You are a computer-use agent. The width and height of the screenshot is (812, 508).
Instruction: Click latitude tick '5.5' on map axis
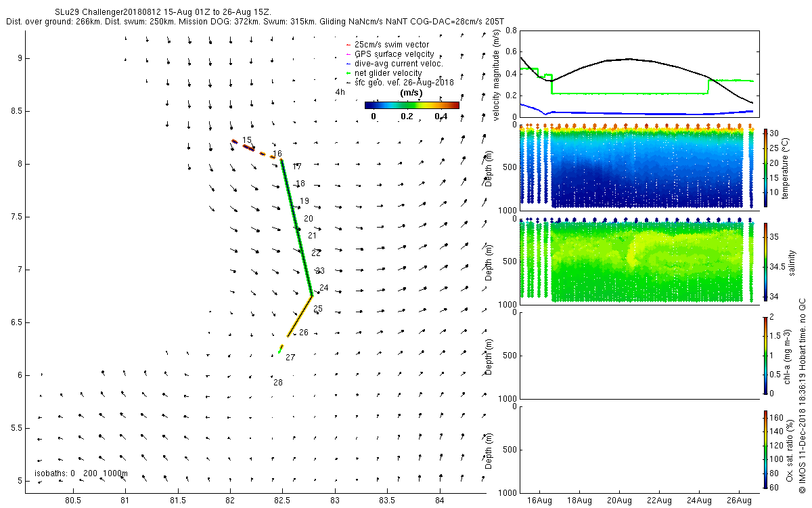tap(16, 428)
